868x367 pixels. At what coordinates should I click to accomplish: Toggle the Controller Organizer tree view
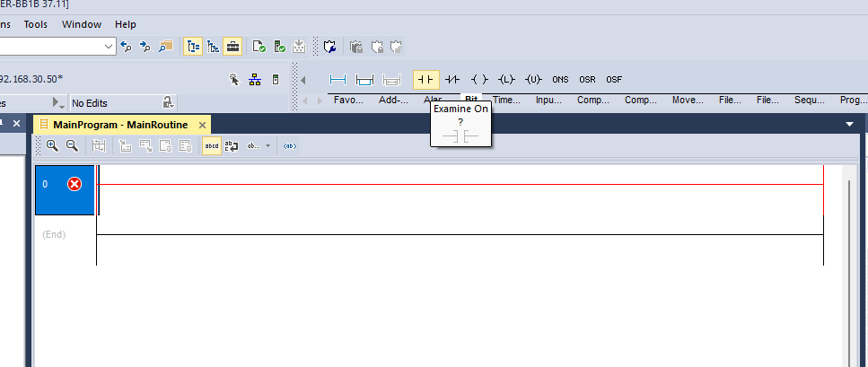[x=193, y=46]
